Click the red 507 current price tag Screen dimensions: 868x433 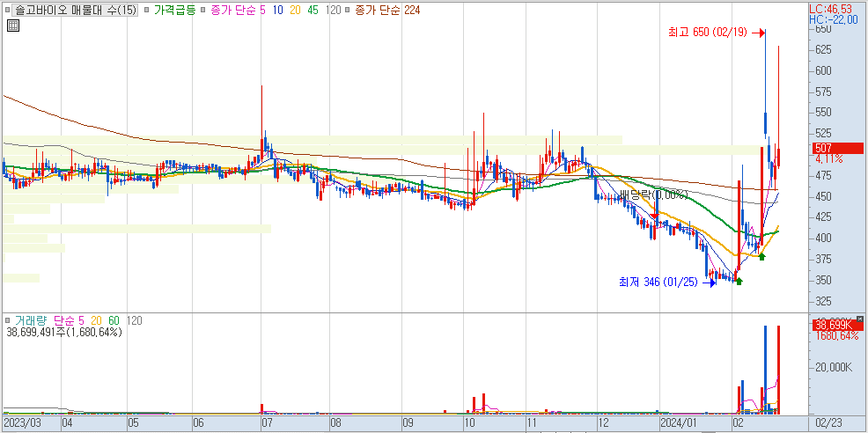837,148
